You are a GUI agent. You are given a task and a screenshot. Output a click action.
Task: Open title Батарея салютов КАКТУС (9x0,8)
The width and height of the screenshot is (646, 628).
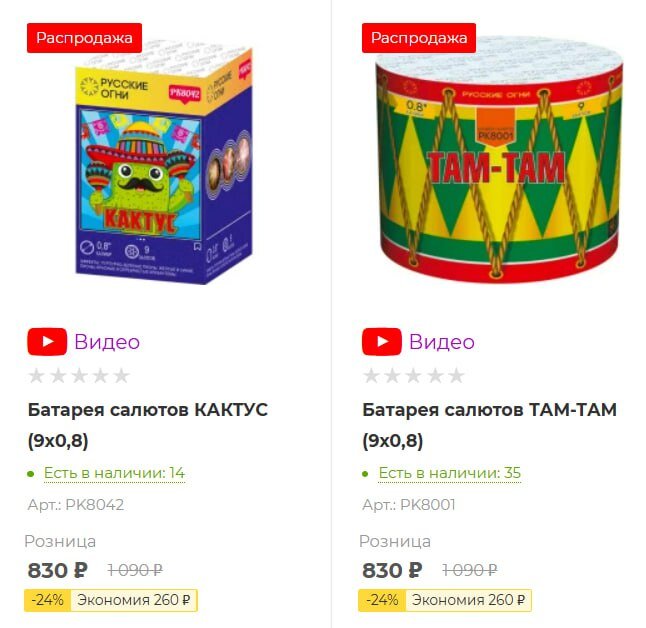point(147,425)
